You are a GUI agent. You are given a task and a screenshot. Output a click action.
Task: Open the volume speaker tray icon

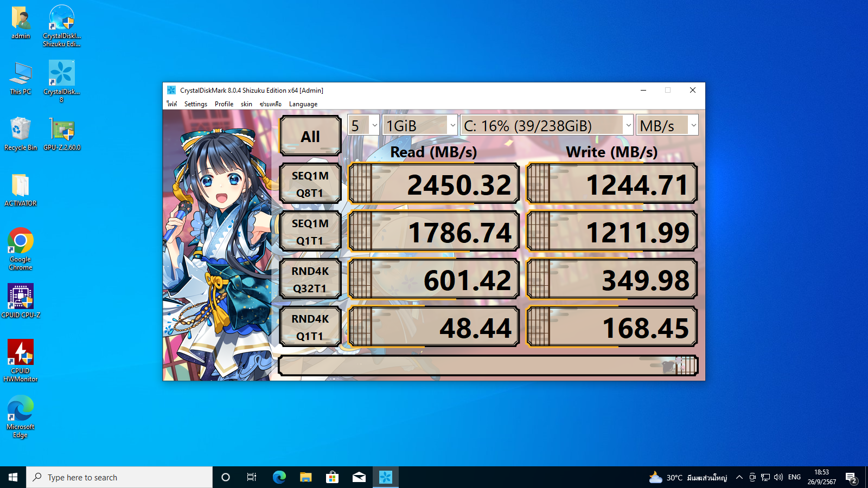(x=778, y=477)
